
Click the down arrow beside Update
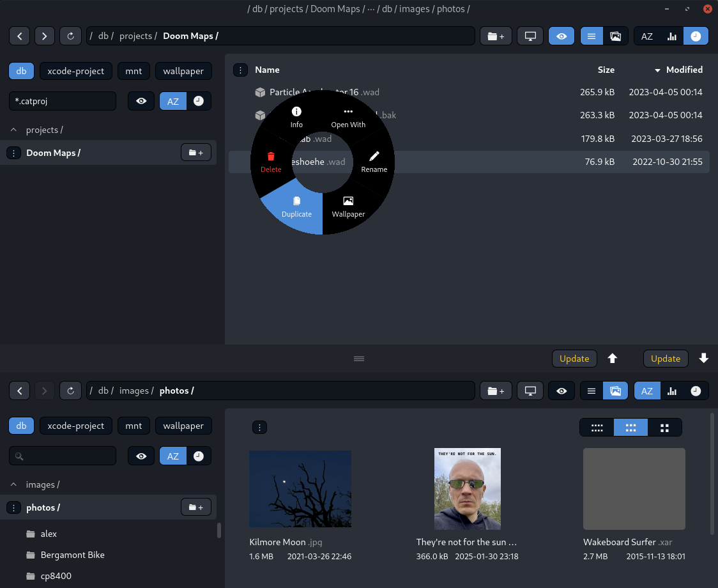704,359
